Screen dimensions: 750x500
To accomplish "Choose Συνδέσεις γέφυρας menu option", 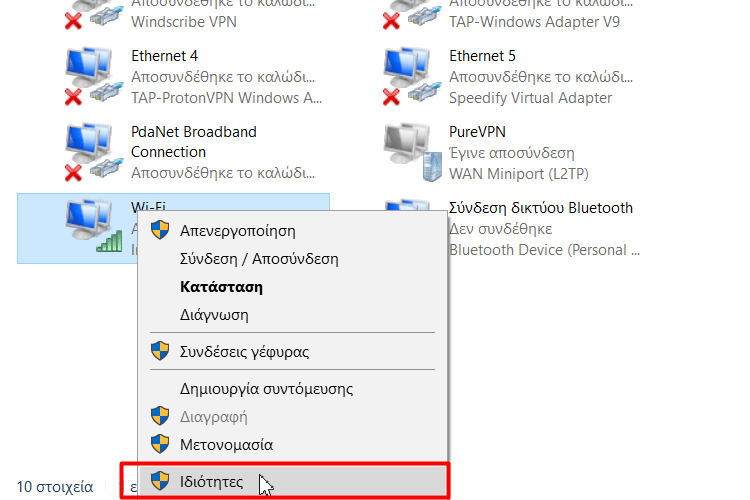I will coord(244,352).
